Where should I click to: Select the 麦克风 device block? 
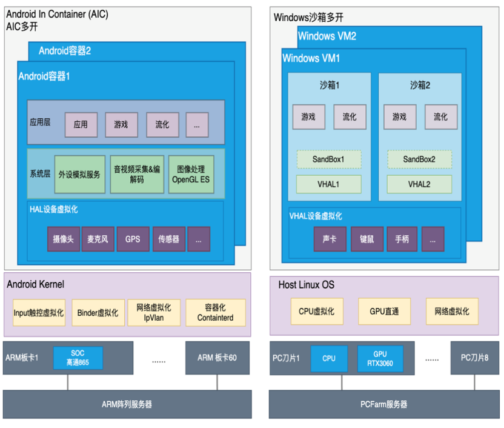[97, 239]
